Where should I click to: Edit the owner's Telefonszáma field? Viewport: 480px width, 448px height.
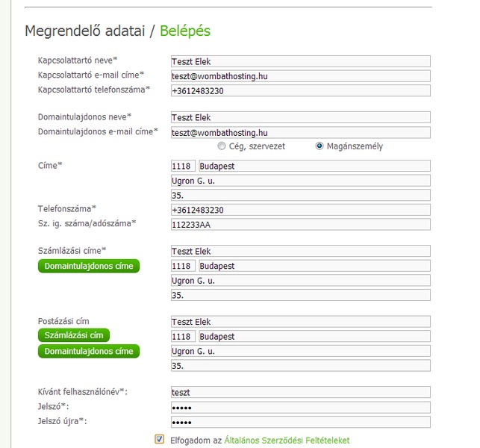point(300,210)
